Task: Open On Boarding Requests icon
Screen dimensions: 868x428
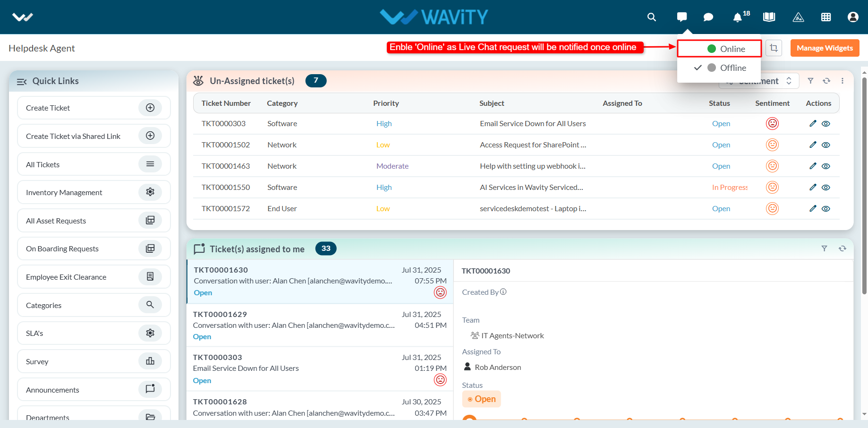Action: point(150,248)
